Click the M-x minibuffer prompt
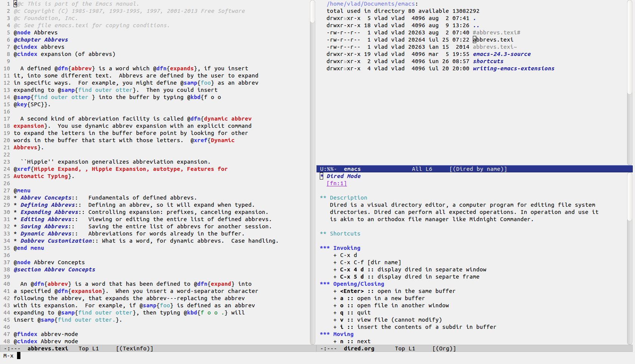Viewport: 635px width, 364px height. pos(8,356)
